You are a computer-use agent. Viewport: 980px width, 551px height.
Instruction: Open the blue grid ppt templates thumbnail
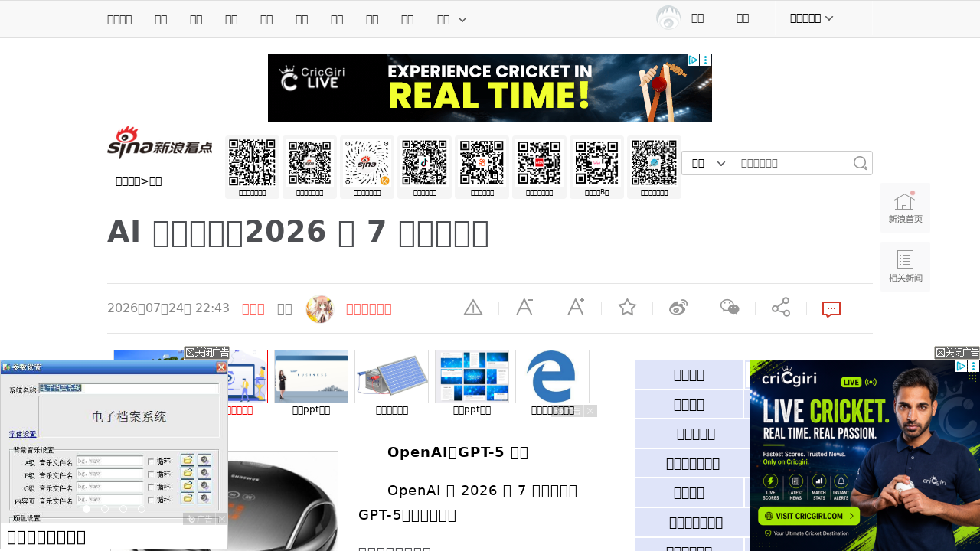(472, 377)
